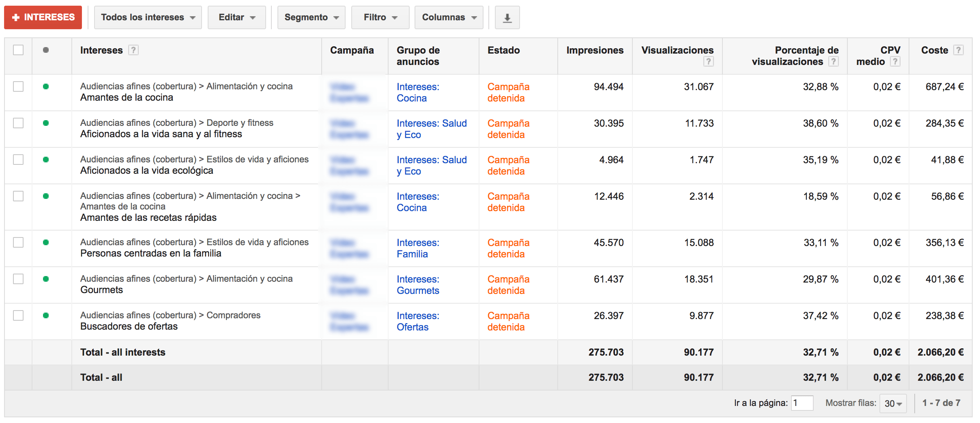Open the Filtro dropdown

(x=380, y=17)
